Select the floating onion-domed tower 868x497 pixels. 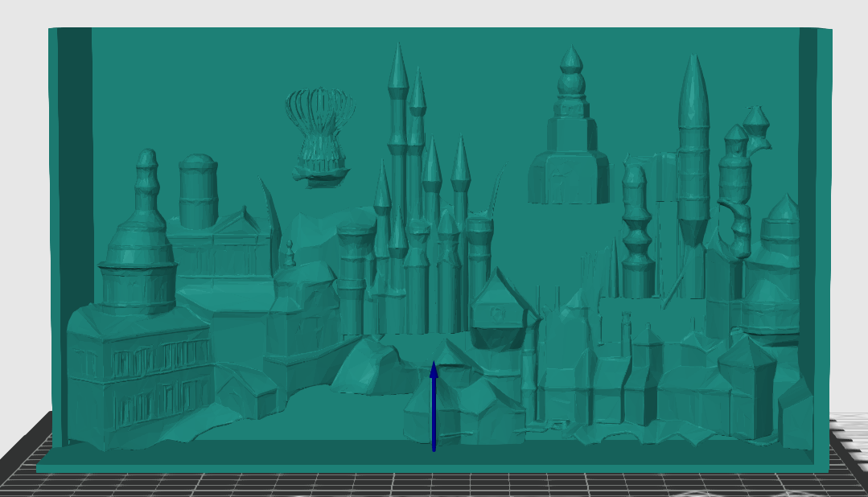click(569, 127)
